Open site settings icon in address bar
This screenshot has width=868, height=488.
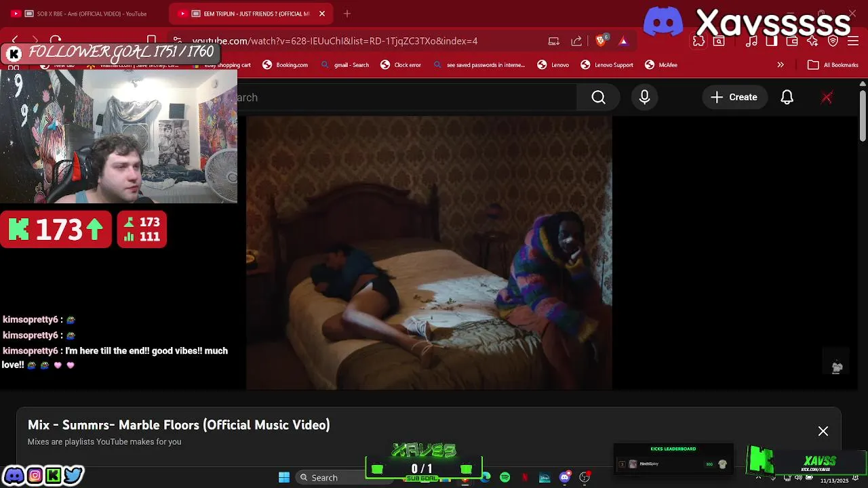[177, 41]
